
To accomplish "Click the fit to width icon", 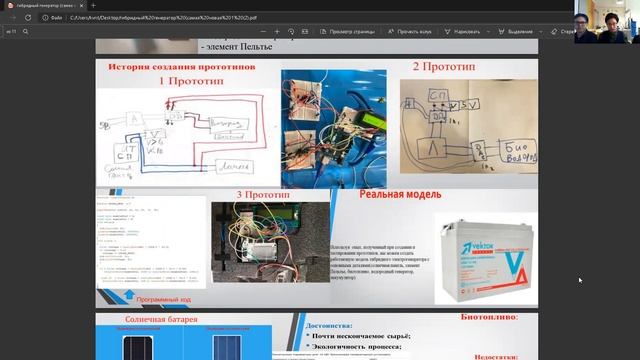I will [x=305, y=31].
